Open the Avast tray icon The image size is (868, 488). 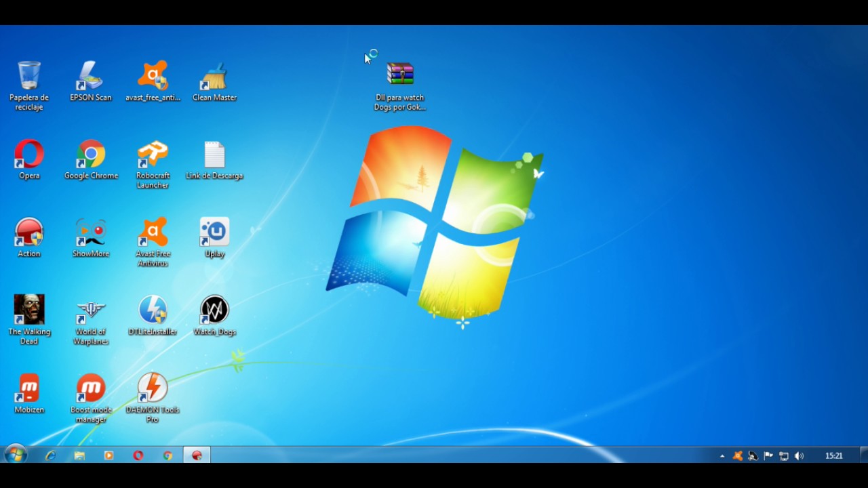coord(738,456)
